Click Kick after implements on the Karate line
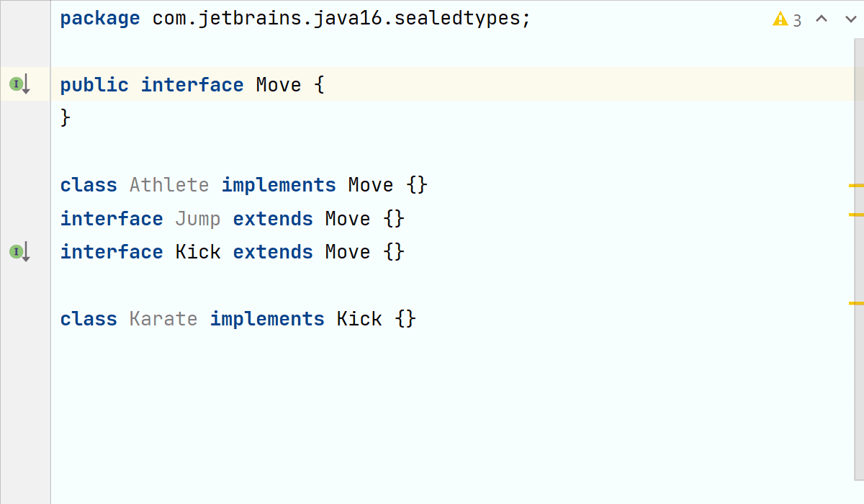Screen dimensions: 864x504 pyautogui.click(x=359, y=319)
